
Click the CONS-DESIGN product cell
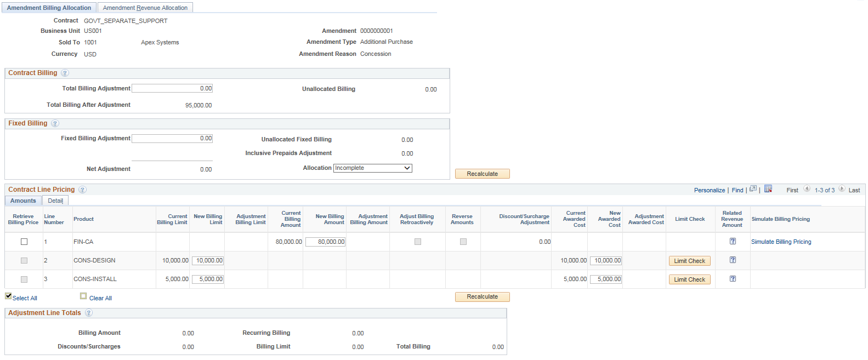click(94, 260)
